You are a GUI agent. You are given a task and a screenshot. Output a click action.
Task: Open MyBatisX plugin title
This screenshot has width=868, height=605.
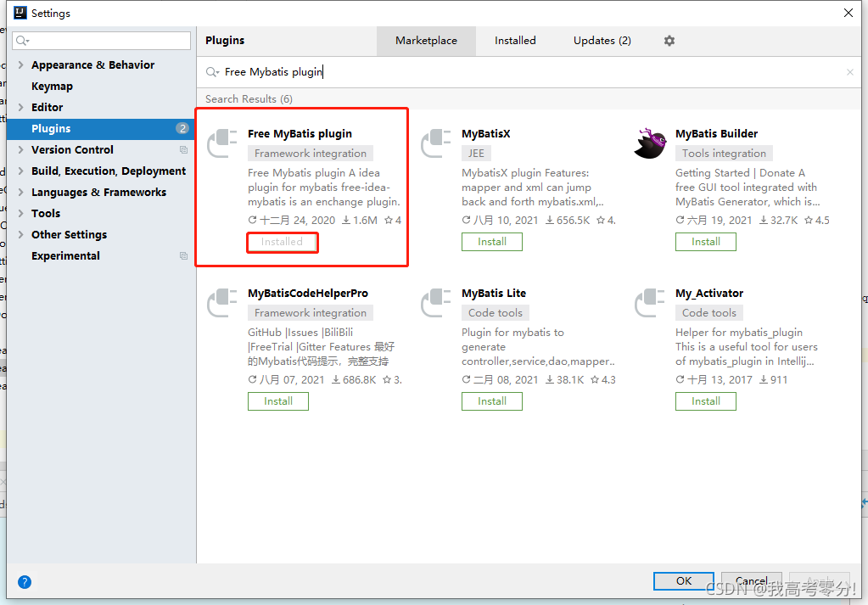[486, 133]
